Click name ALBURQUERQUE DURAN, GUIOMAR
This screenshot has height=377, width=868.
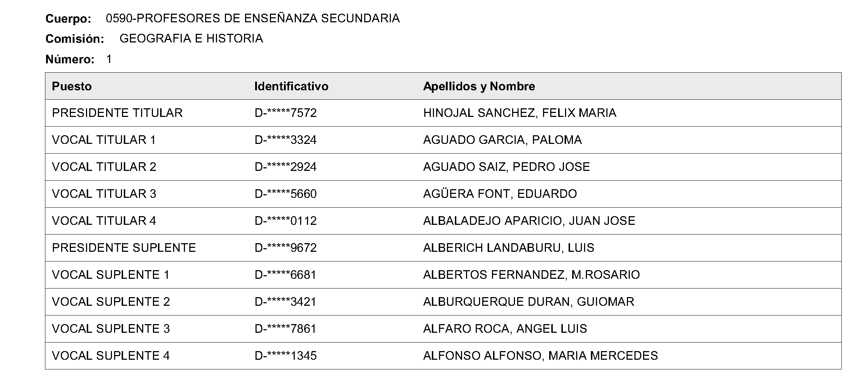coord(529,302)
